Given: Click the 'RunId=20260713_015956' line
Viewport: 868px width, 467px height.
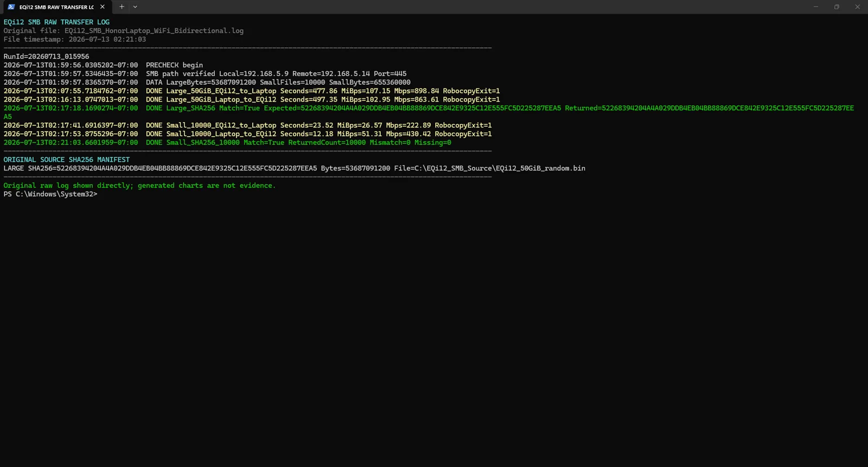Looking at the screenshot, I should (46, 56).
